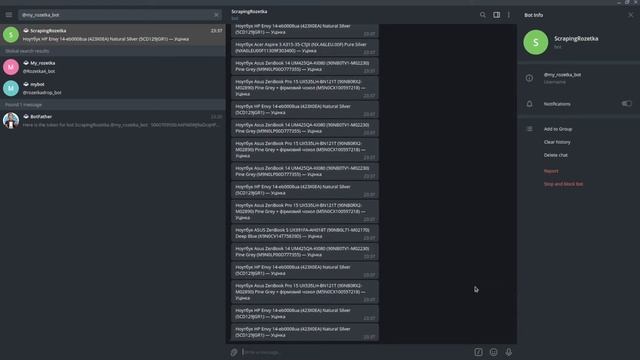Click @Rozetkaii_bot username text
640x360 pixels.
pyautogui.click(x=39, y=71)
